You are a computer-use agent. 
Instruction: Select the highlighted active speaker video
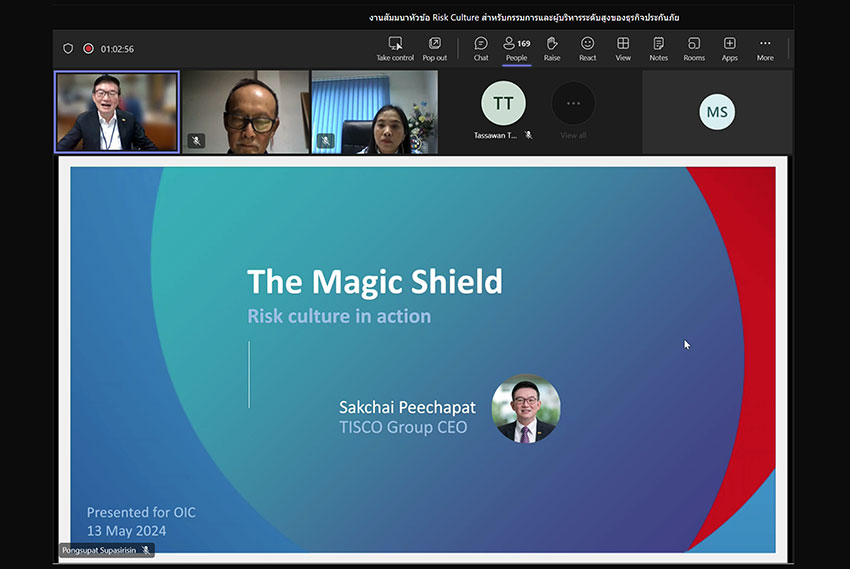pos(117,112)
